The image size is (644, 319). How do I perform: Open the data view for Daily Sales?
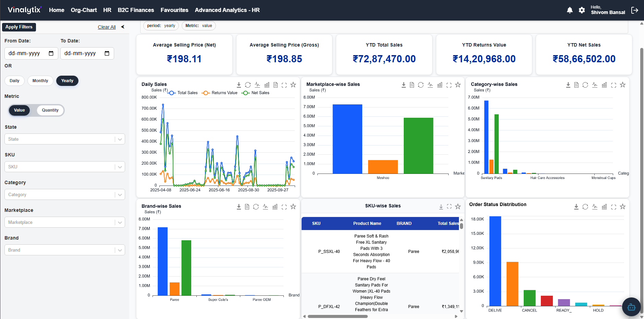tap(276, 85)
